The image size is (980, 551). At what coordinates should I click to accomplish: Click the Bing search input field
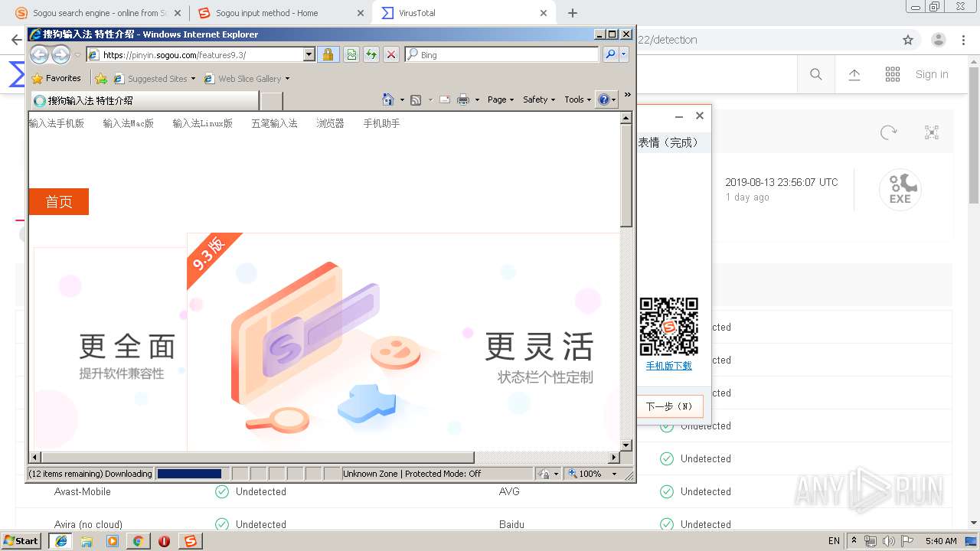click(x=502, y=54)
